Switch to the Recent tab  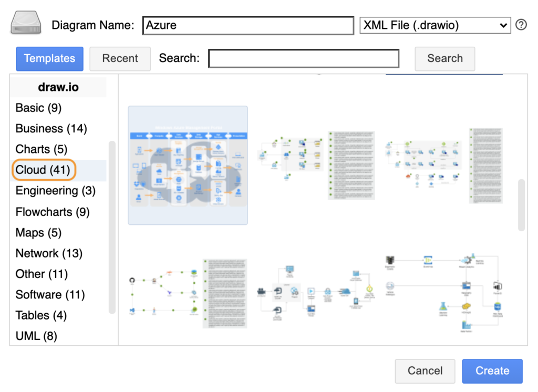point(120,59)
